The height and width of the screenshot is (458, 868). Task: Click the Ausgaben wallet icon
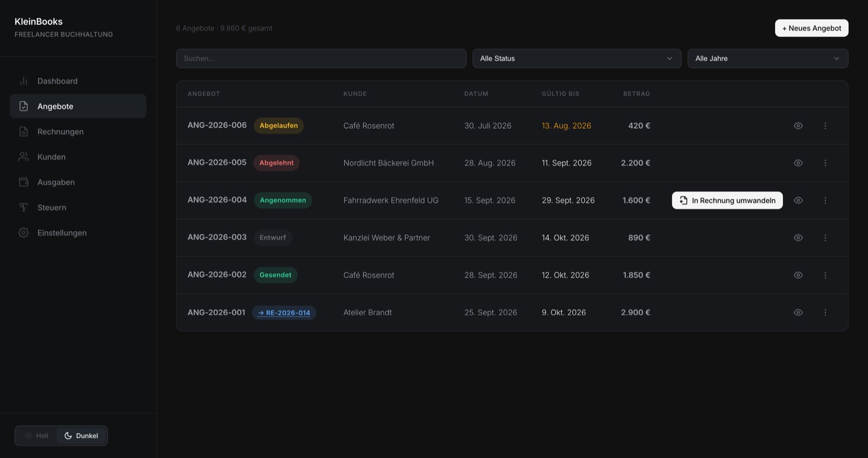[x=24, y=182]
